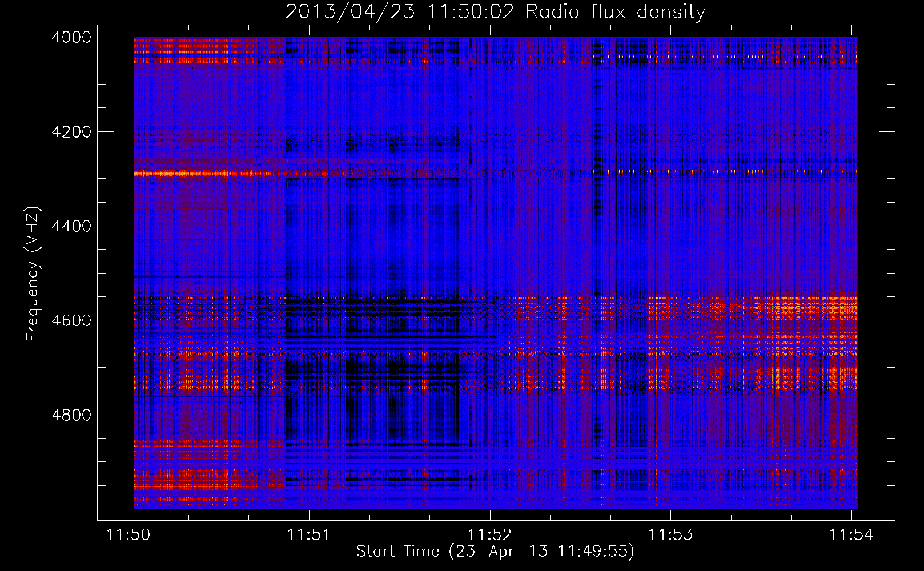This screenshot has width=924, height=571.
Task: Click the '11:50' time axis label
Action: 128,535
